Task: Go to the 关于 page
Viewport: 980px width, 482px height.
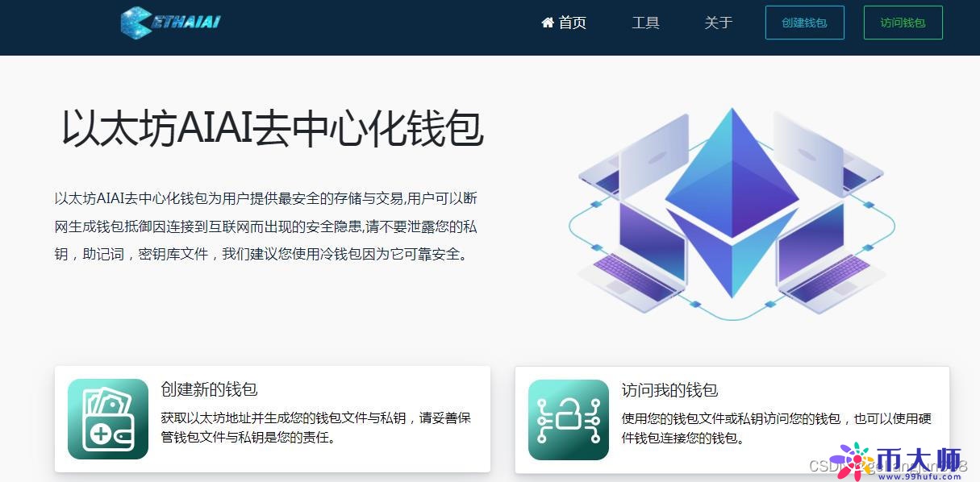Action: coord(718,23)
